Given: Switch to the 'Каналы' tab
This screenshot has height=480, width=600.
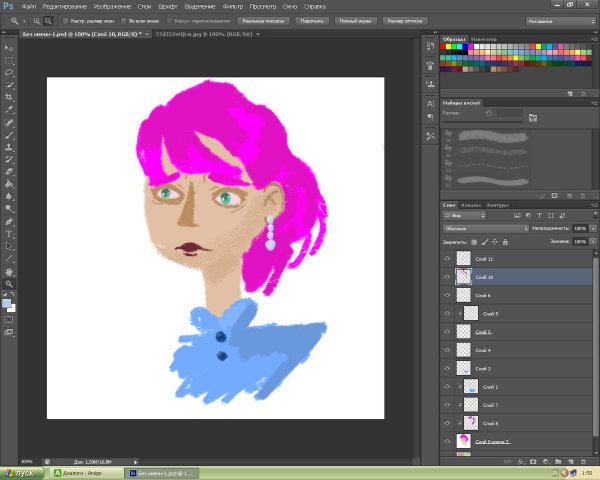Looking at the screenshot, I should point(470,205).
